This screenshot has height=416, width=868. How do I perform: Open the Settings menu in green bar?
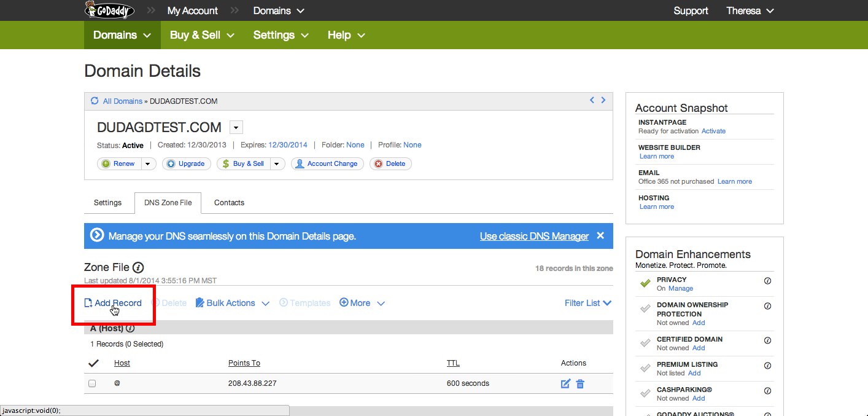[x=281, y=35]
